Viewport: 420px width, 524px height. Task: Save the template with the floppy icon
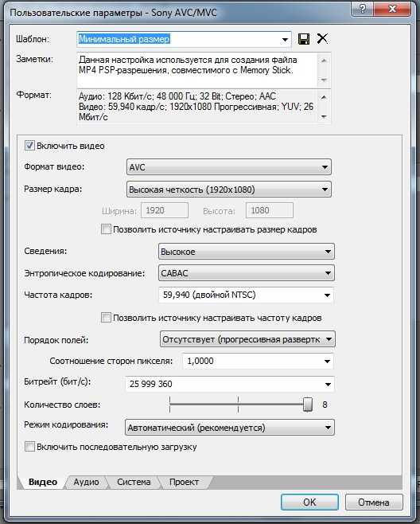tap(304, 39)
